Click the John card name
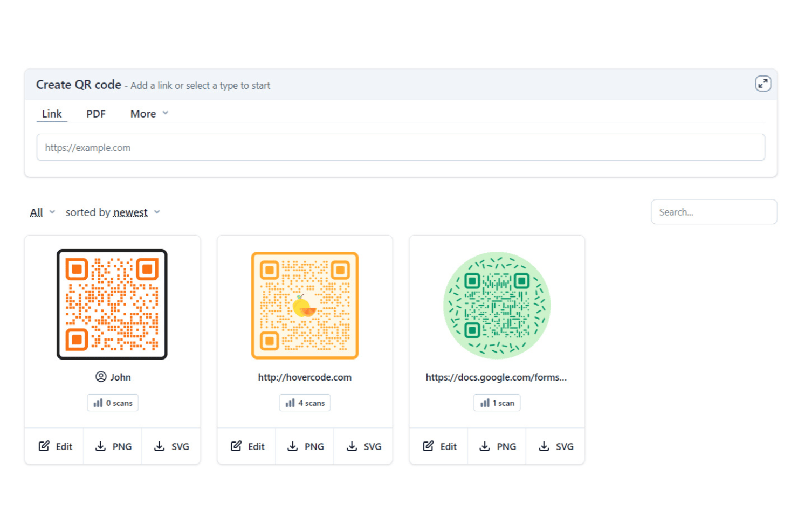 [x=121, y=377]
